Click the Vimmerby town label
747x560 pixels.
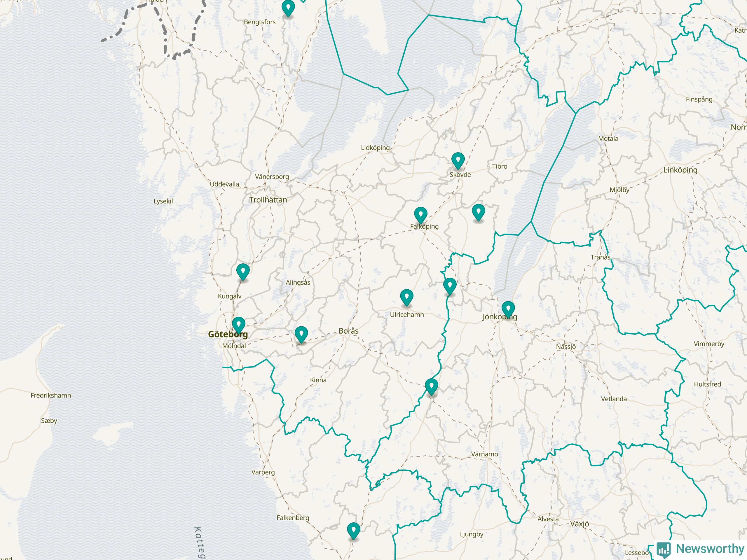(709, 344)
